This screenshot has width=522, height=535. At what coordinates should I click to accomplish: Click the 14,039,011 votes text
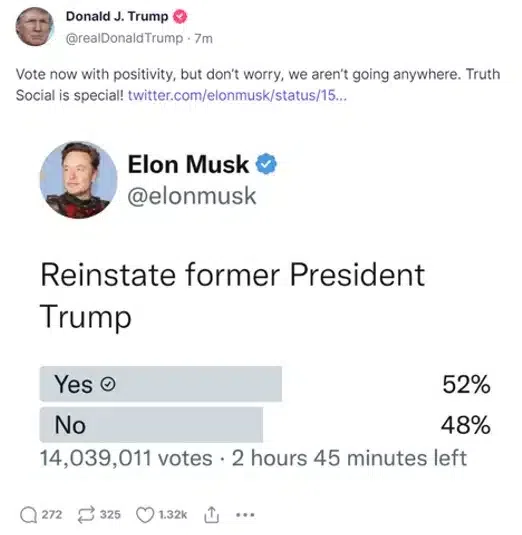pos(126,458)
